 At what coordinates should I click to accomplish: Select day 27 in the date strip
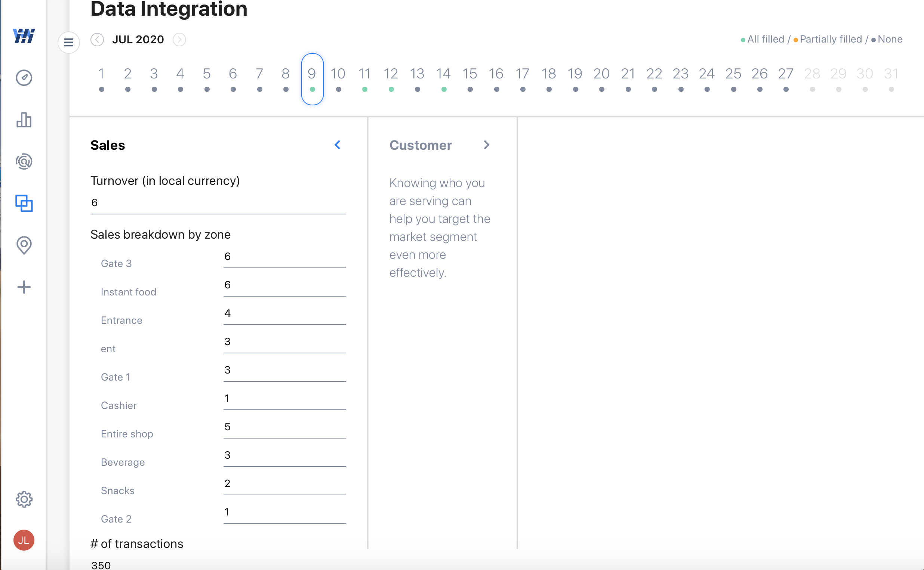coord(786,79)
